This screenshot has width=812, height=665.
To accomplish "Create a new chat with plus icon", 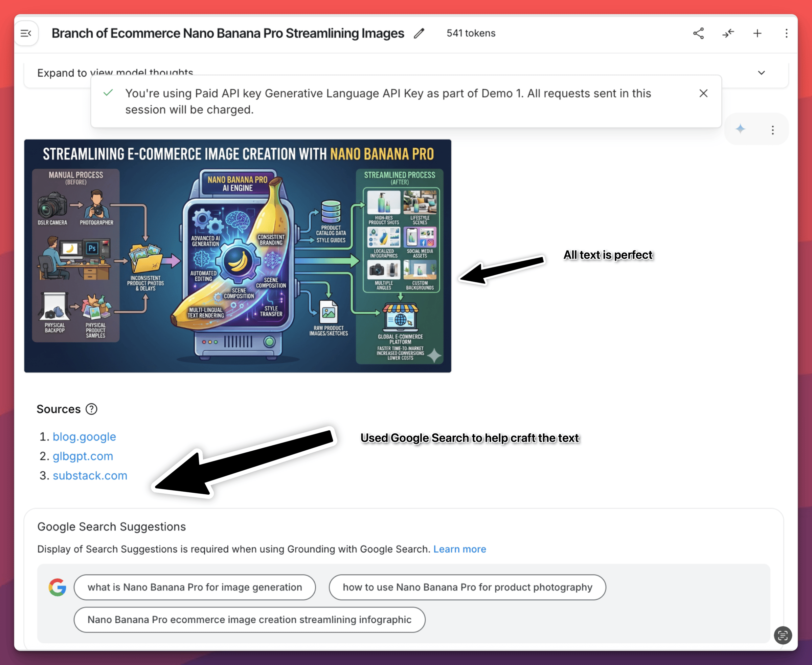I will tap(757, 33).
